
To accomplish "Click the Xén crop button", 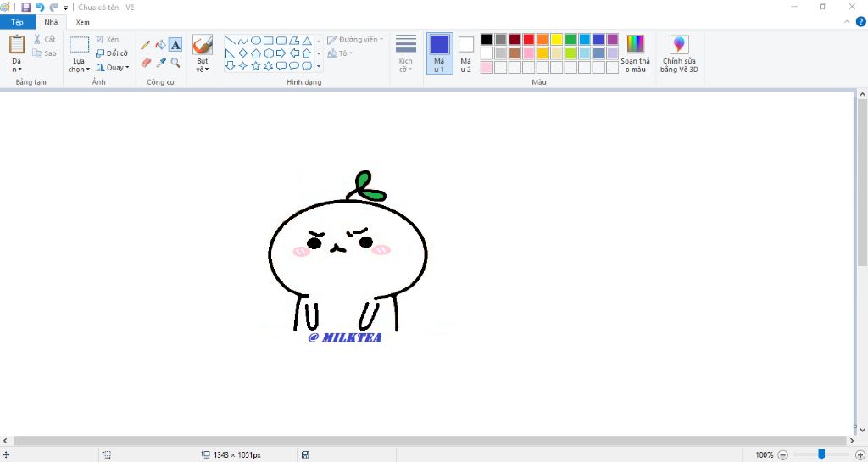I will 108,39.
